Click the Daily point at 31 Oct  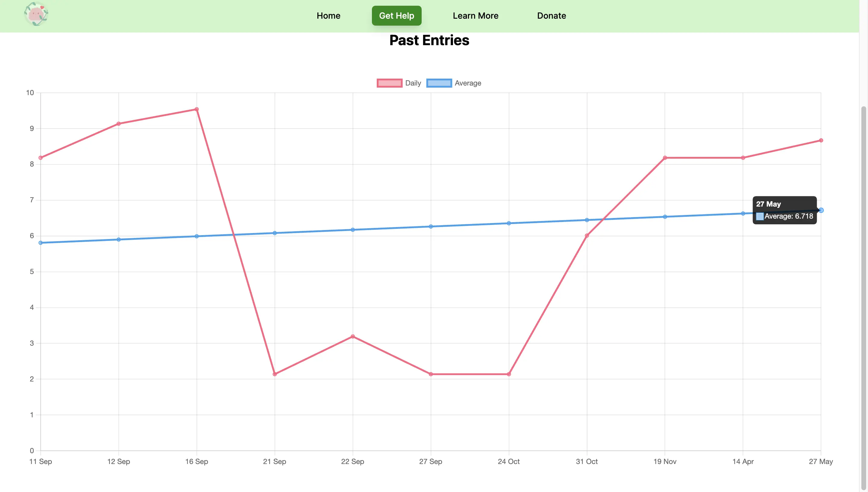point(587,235)
